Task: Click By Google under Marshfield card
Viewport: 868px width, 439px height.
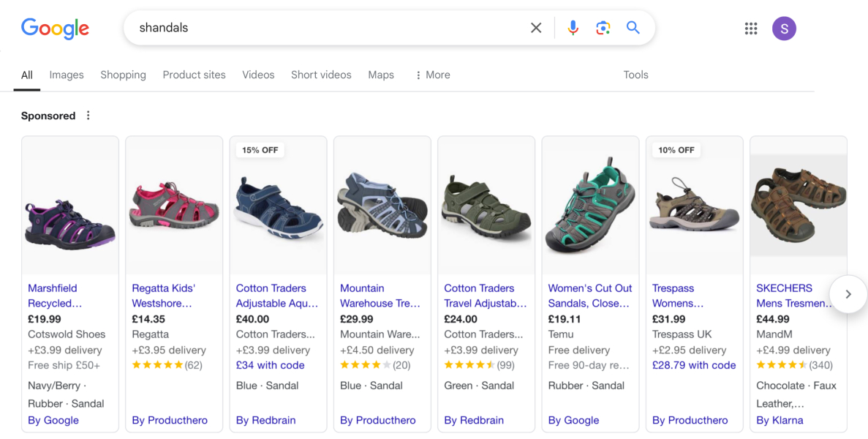Action: coord(53,420)
